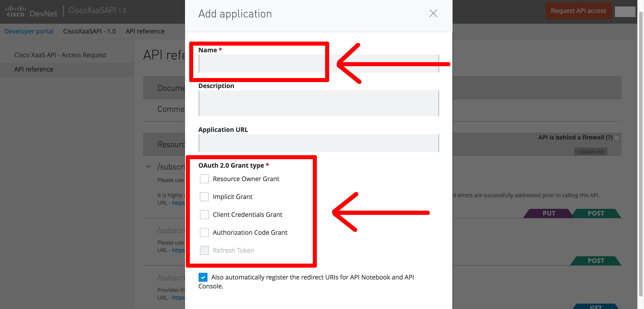Click into the Name input field

point(318,63)
